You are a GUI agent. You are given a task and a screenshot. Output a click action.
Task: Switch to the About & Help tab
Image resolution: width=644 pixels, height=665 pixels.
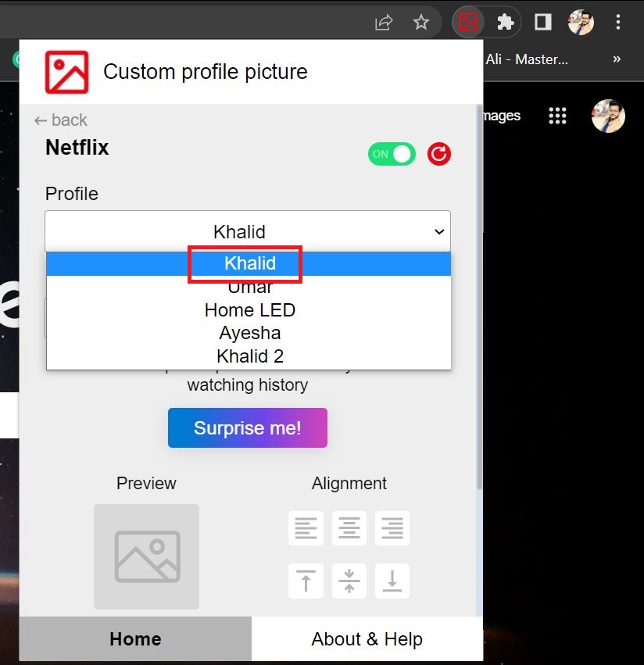pyautogui.click(x=367, y=638)
